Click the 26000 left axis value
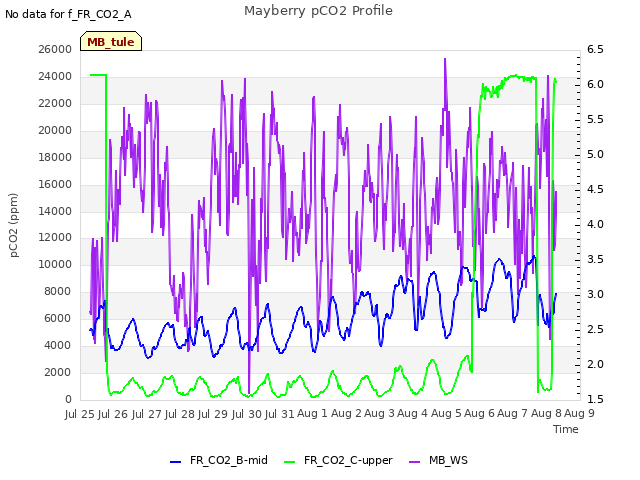This screenshot has height=480, width=640. click(55, 49)
